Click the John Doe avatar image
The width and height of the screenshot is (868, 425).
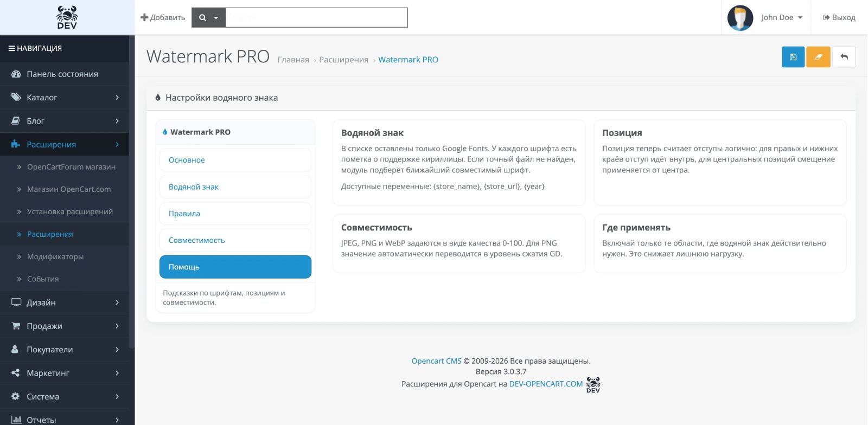(x=740, y=18)
